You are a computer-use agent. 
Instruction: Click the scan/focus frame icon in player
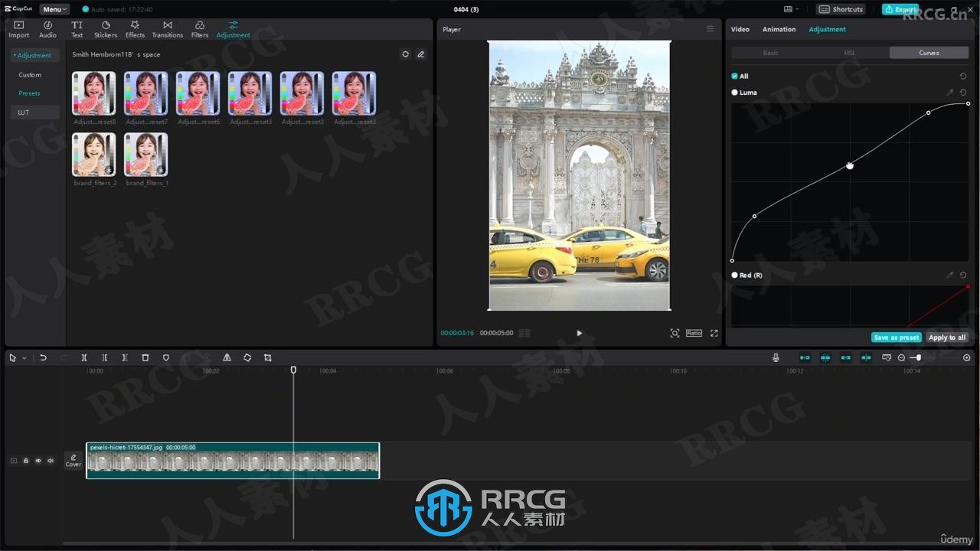(x=675, y=333)
